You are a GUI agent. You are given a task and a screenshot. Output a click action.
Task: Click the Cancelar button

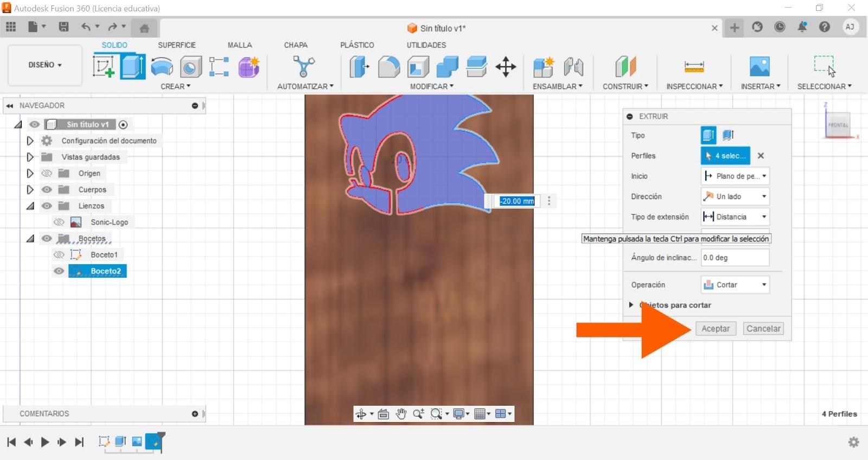(x=763, y=329)
